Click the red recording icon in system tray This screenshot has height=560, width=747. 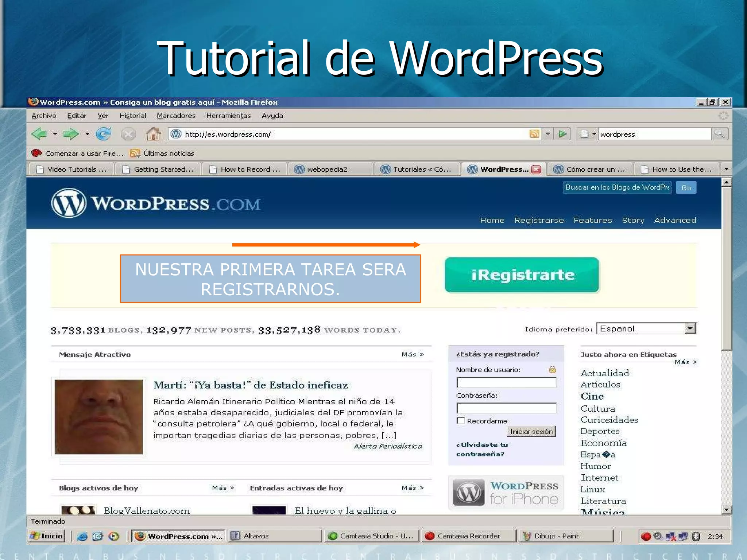point(646,536)
